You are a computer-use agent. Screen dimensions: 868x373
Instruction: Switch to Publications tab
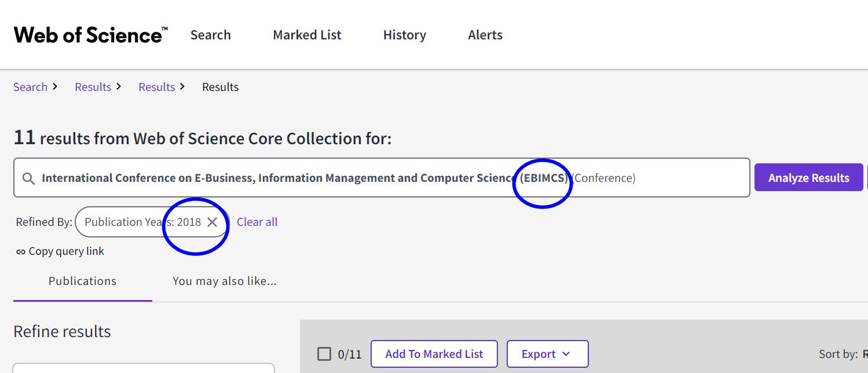tap(82, 281)
